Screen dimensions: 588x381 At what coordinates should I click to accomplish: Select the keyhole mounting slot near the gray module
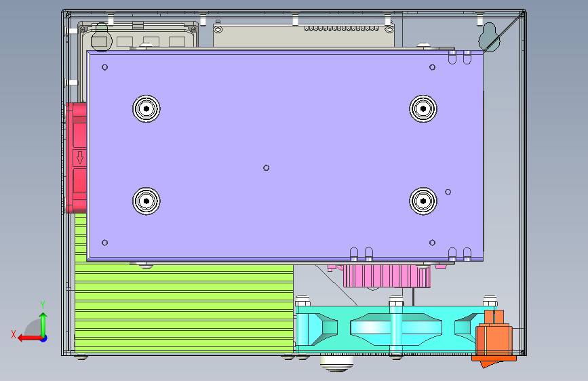[x=102, y=37]
